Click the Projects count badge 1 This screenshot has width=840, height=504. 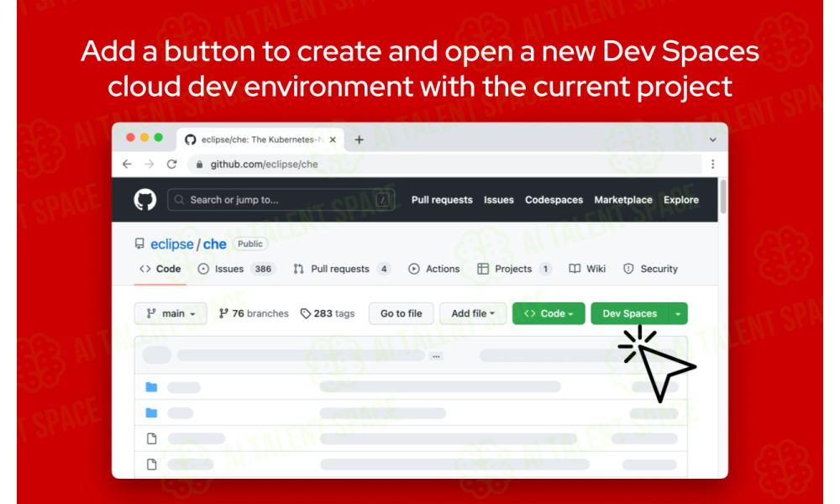pyautogui.click(x=545, y=269)
